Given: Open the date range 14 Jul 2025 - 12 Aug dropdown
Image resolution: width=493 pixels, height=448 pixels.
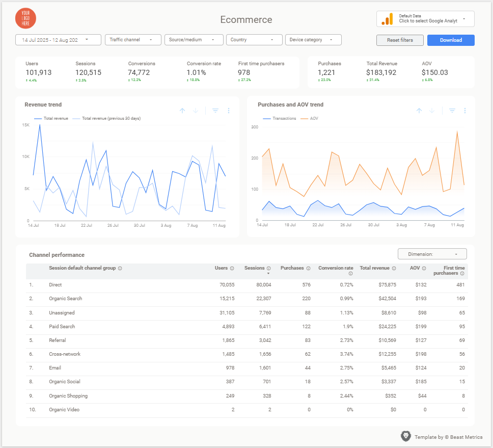Looking at the screenshot, I should [x=58, y=40].
